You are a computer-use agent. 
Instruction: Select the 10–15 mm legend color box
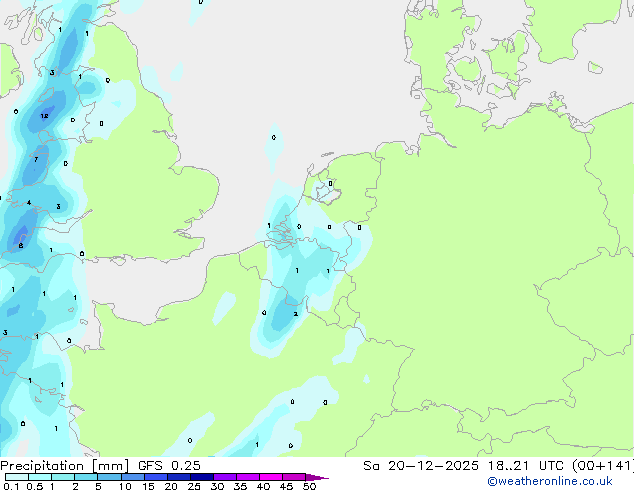pyautogui.click(x=133, y=477)
